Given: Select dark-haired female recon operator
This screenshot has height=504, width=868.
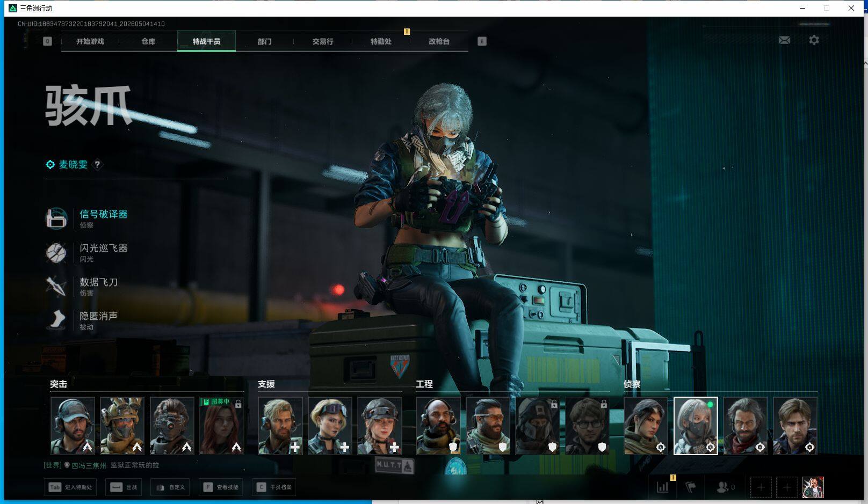Looking at the screenshot, I should point(646,426).
